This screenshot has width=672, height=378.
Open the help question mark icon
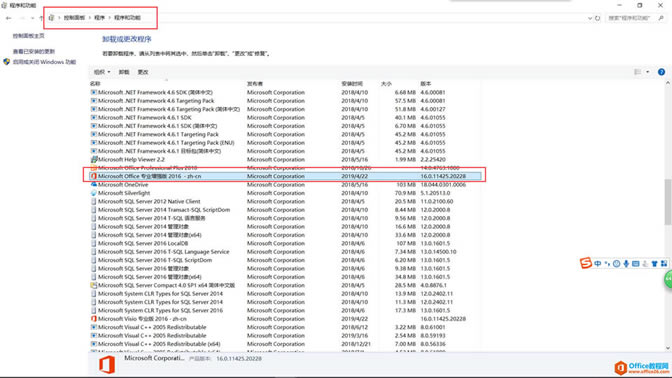coord(661,72)
